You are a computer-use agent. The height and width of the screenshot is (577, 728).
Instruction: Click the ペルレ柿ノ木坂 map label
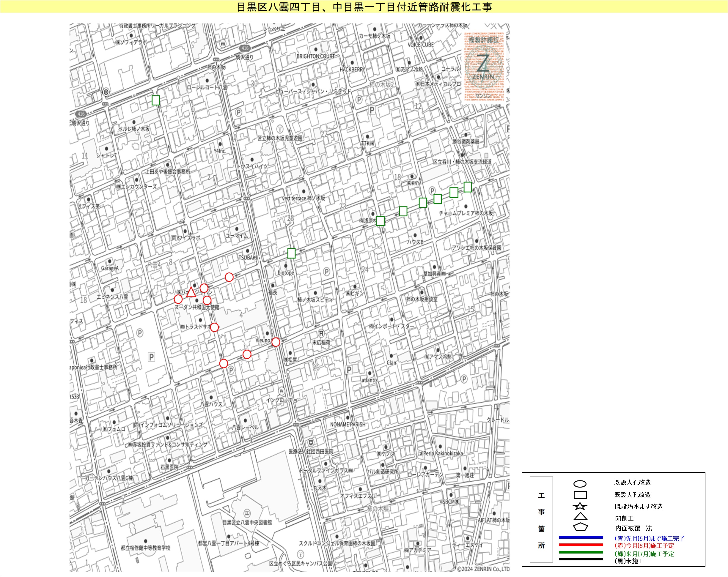134,129
